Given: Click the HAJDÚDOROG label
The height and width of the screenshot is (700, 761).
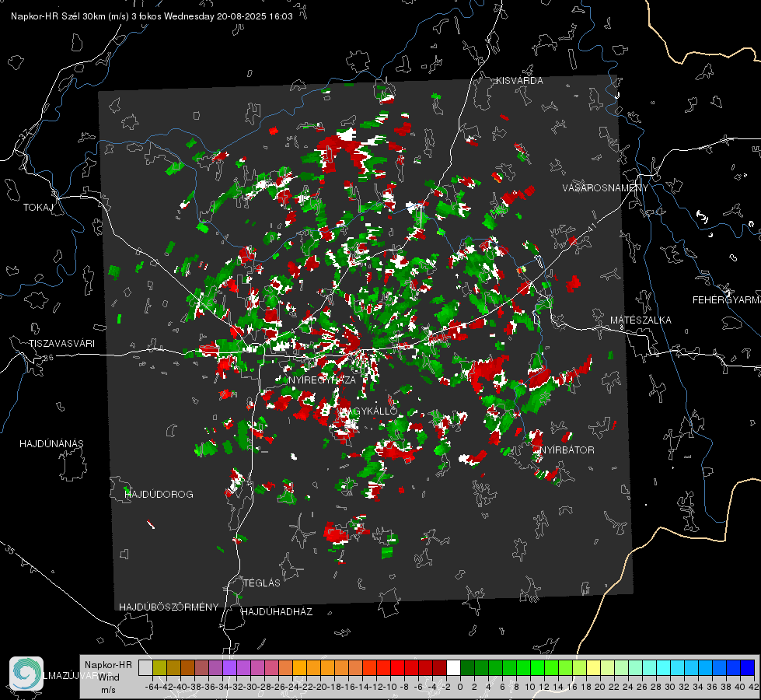Looking at the screenshot, I should coord(159,495).
